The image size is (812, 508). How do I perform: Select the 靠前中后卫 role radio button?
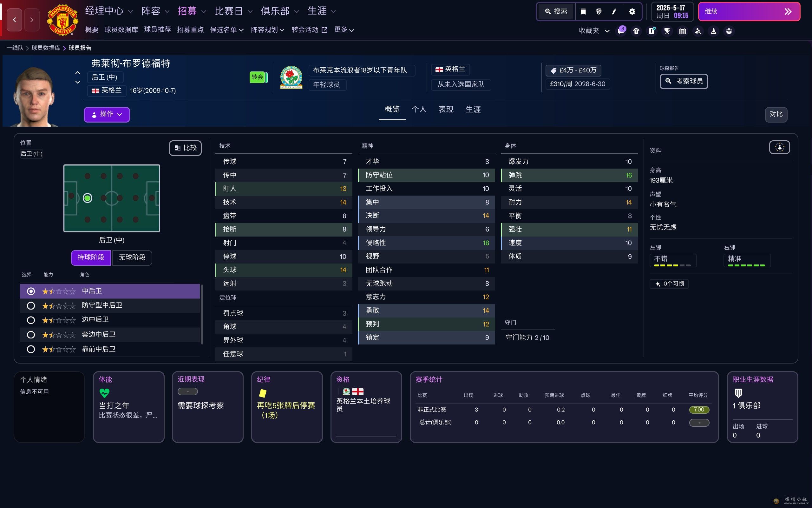click(x=30, y=349)
